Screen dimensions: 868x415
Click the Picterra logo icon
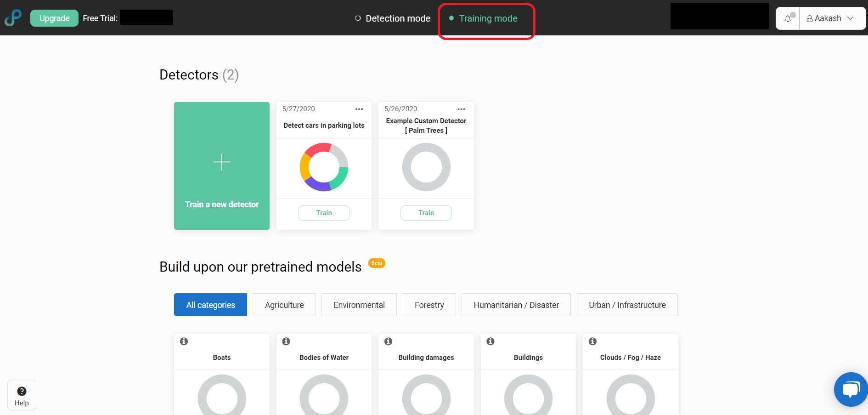(x=13, y=18)
